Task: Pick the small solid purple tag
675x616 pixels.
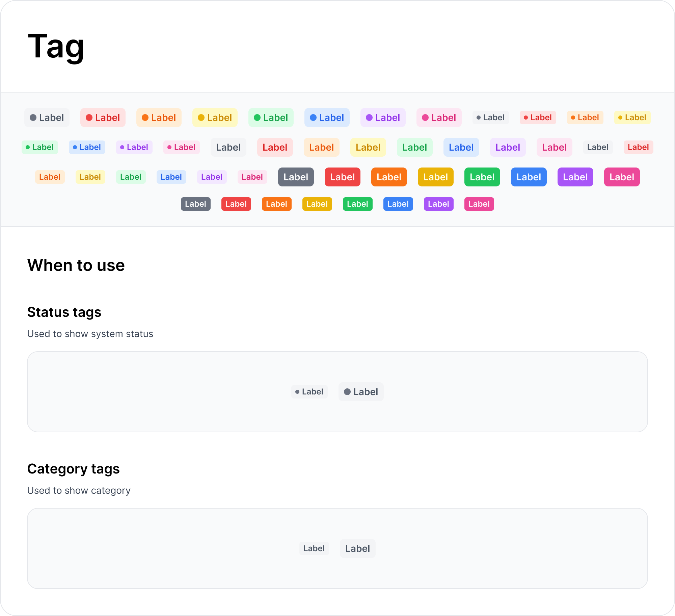Action: [x=439, y=204]
